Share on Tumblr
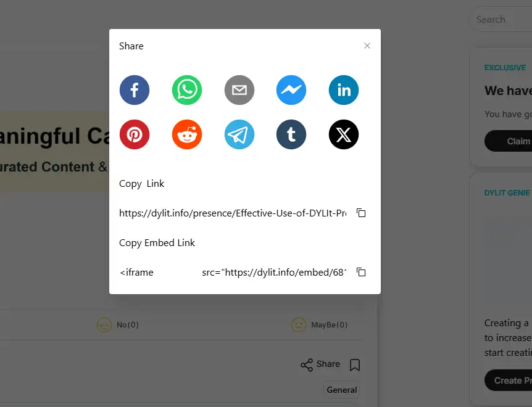532x407 pixels. click(291, 134)
